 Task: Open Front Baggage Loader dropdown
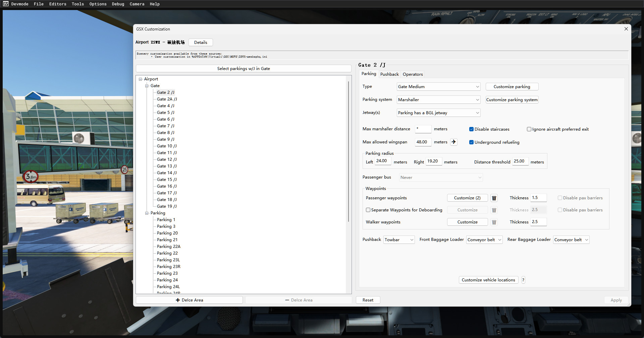484,240
